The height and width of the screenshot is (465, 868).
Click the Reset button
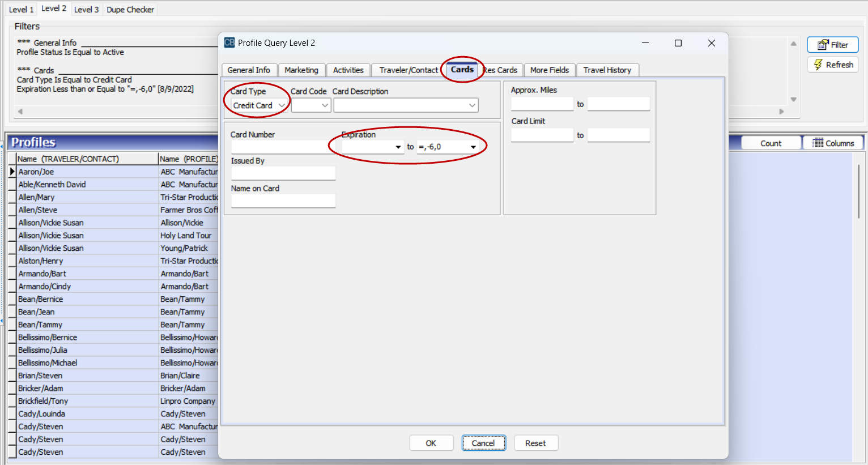535,443
